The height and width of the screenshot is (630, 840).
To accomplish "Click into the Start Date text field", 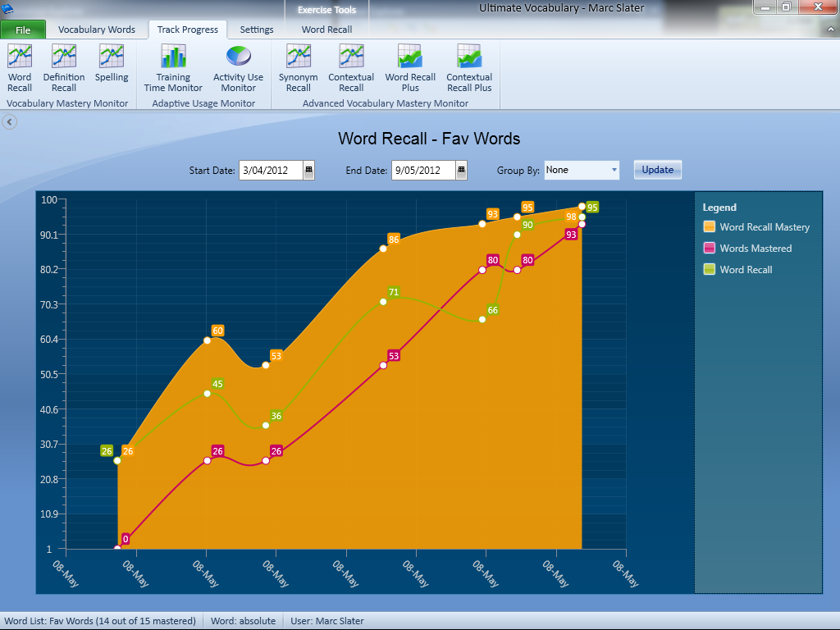I will pos(271,171).
